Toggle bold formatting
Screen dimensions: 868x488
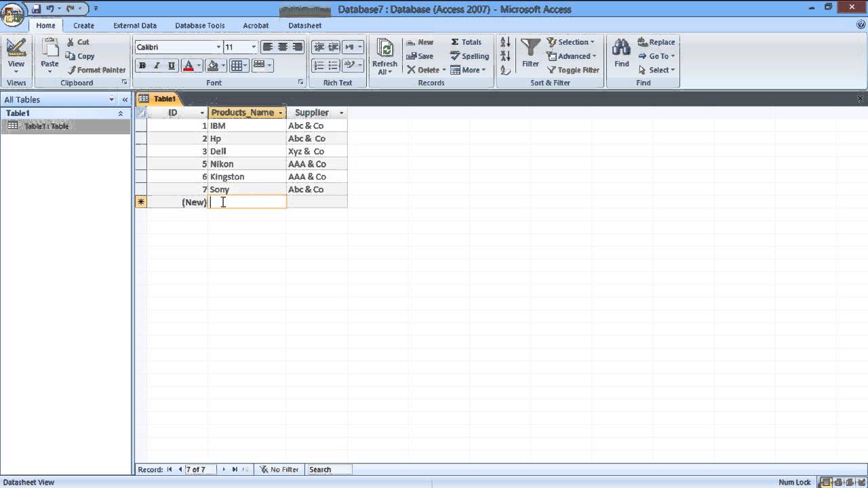(142, 66)
